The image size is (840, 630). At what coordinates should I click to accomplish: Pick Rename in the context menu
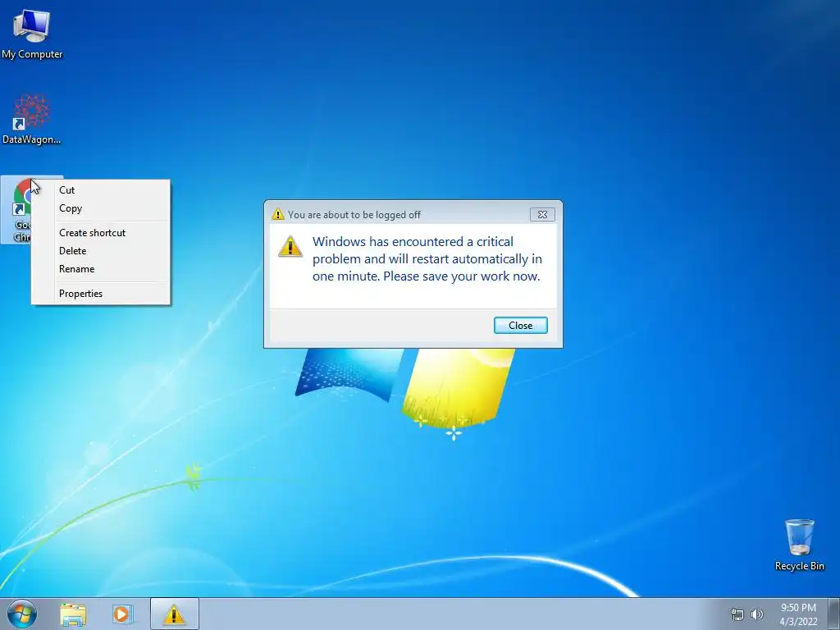tap(101, 269)
